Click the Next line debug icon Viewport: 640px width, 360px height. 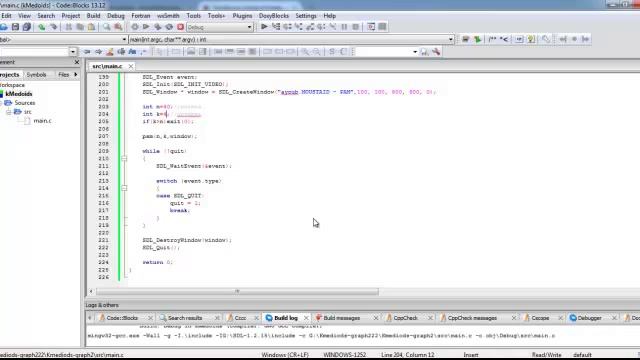click(287, 27)
